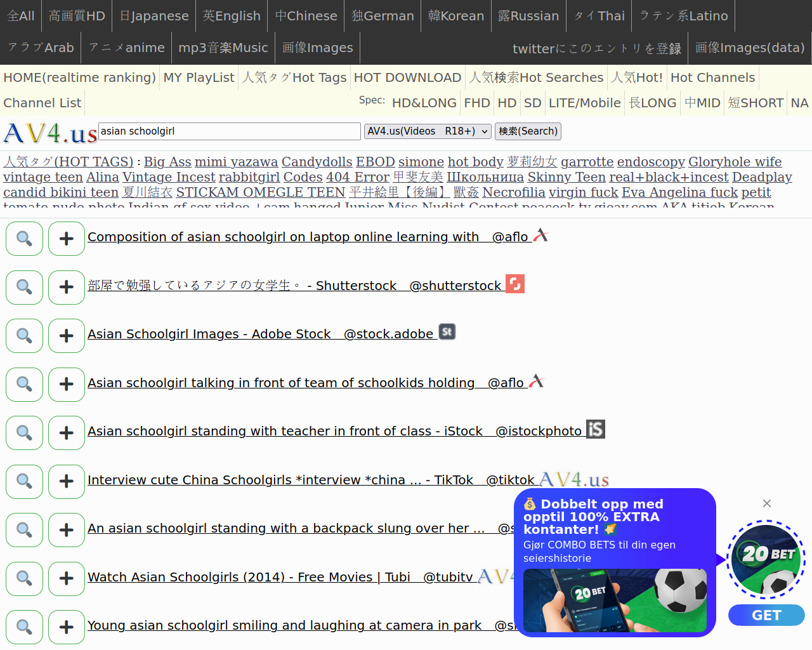Close the 20BET advertisement popup
This screenshot has width=812, height=650.
tap(767, 503)
